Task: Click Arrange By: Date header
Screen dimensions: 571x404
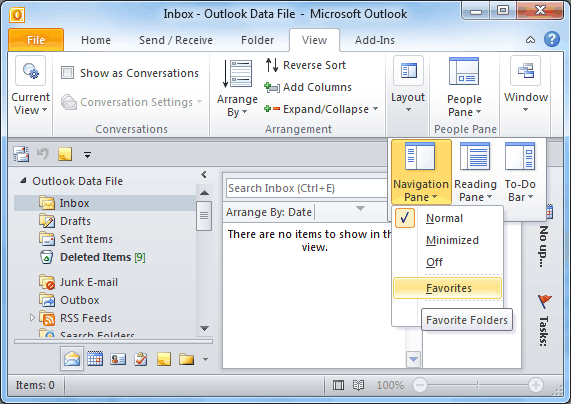Action: coord(269,212)
